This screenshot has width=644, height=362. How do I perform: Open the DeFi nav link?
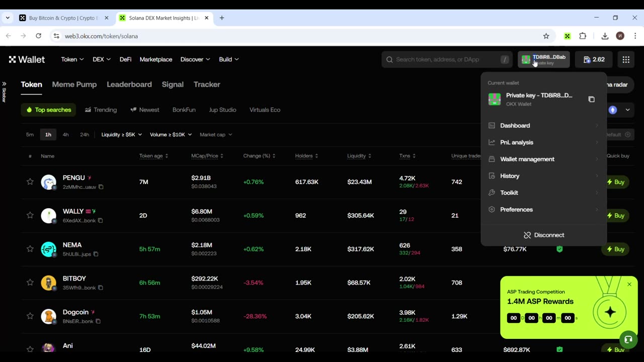[125, 59]
